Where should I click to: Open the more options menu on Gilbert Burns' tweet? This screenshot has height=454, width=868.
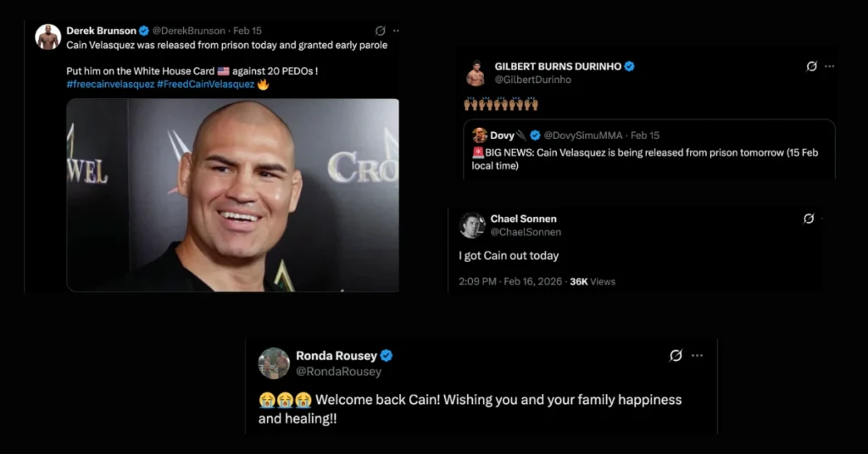pyautogui.click(x=829, y=66)
